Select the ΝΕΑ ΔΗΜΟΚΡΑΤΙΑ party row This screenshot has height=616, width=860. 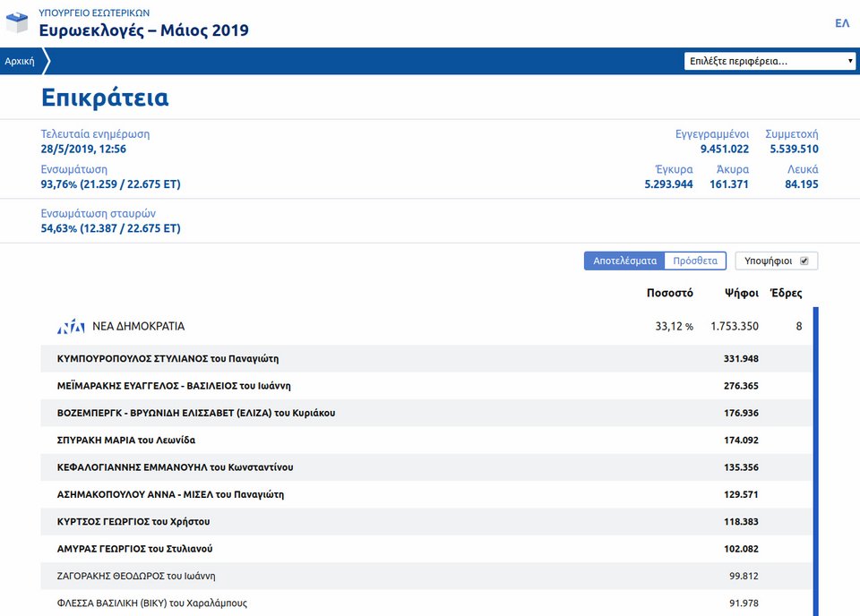426,326
